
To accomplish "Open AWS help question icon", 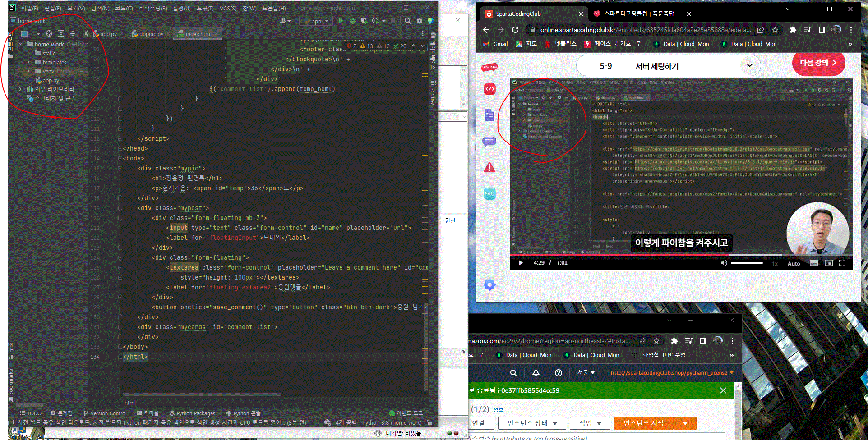I will click(x=559, y=373).
